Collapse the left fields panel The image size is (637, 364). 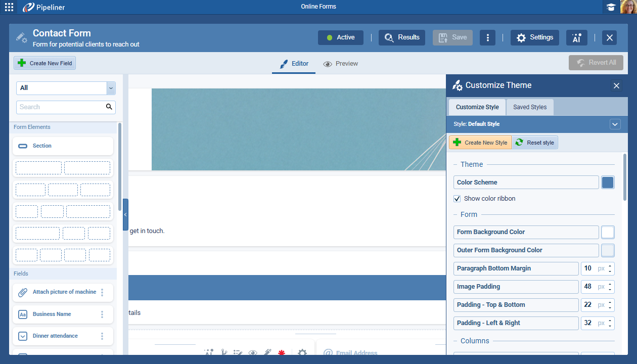click(125, 214)
